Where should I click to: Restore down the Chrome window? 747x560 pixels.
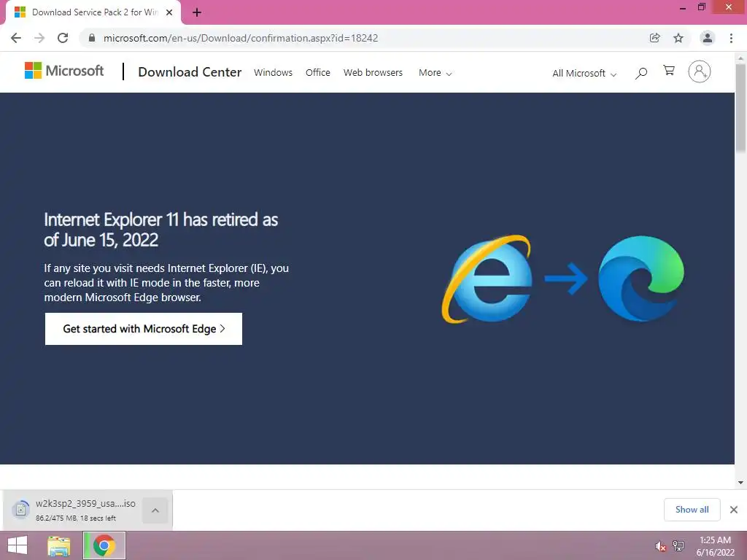coord(701,7)
